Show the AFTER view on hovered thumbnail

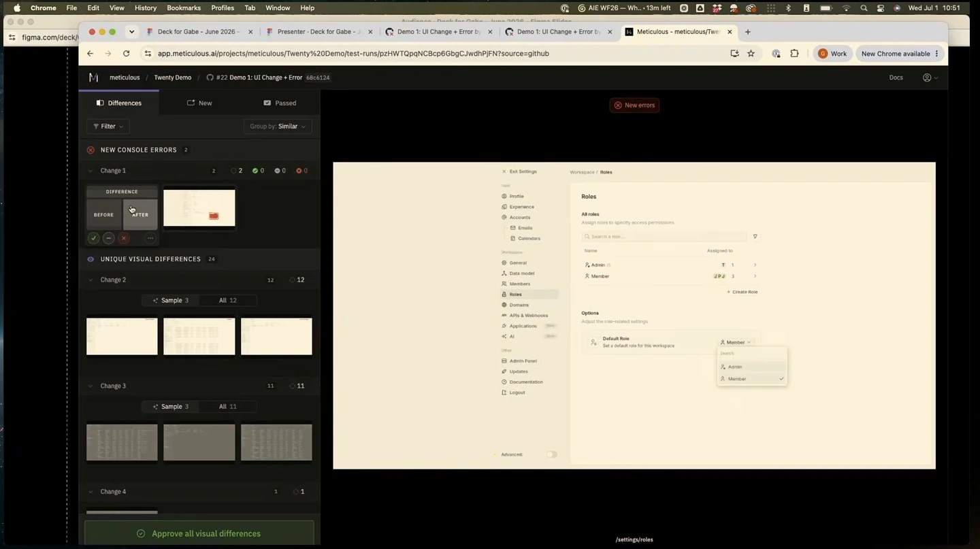coord(140,214)
